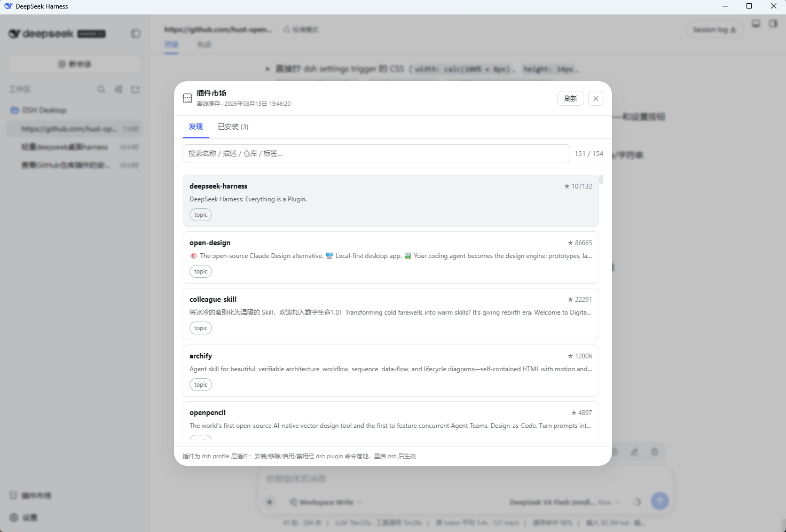Click the 107132 star count
This screenshot has width=786, height=532.
578,186
